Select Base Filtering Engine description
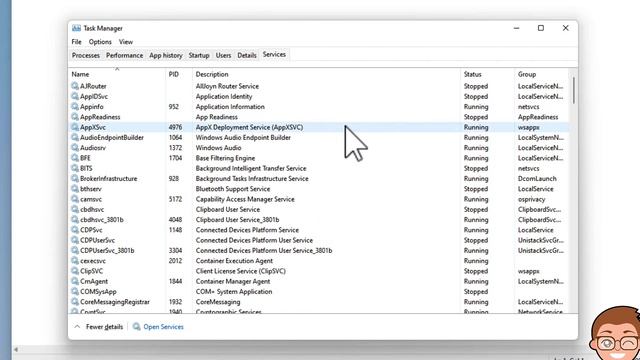 click(x=225, y=158)
